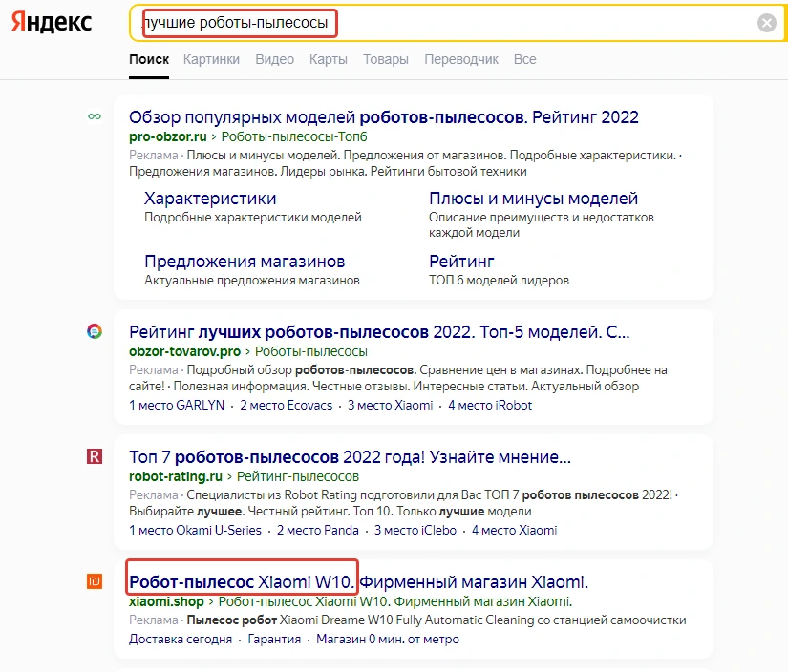The width and height of the screenshot is (788, 672).
Task: Open result Робот-пылесос Xiaomi W10
Action: click(358, 582)
